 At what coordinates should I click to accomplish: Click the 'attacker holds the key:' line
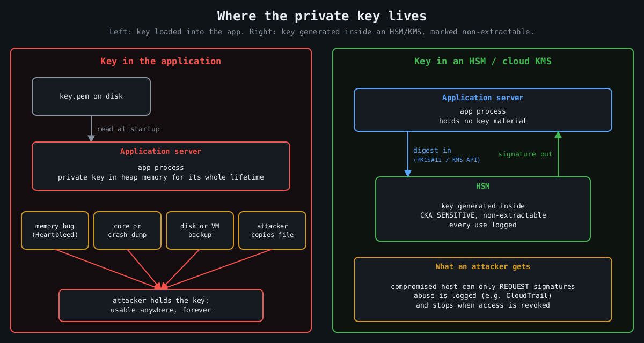(x=161, y=300)
